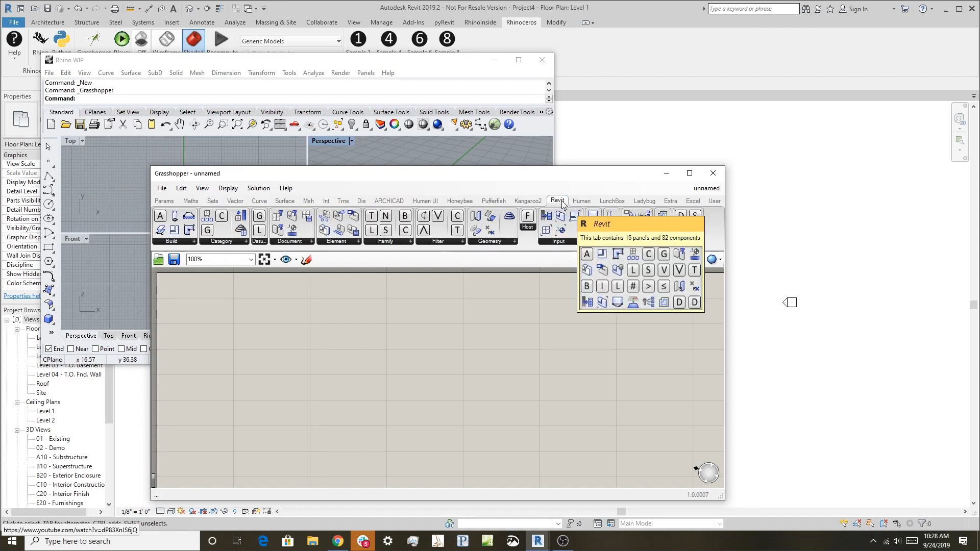The width and height of the screenshot is (980, 551).
Task: Expand the Build panel plus button
Action: click(x=194, y=241)
